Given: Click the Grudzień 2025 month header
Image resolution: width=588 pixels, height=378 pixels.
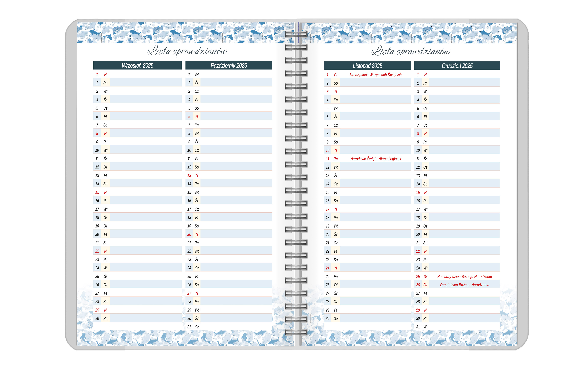Looking at the screenshot, I should coord(457,66).
